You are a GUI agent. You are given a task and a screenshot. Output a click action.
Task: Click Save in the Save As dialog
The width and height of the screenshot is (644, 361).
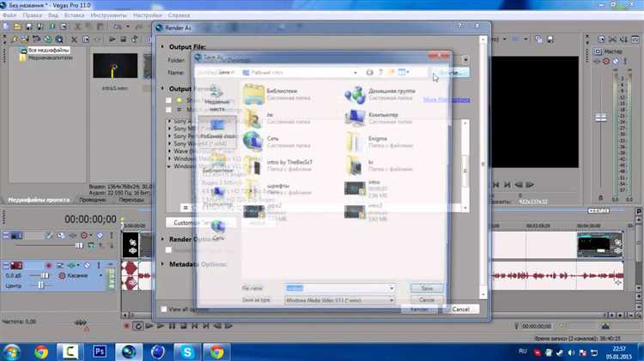(x=427, y=288)
